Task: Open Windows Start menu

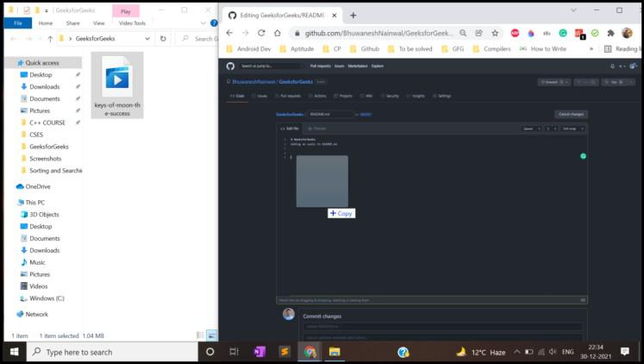Action: [15, 352]
